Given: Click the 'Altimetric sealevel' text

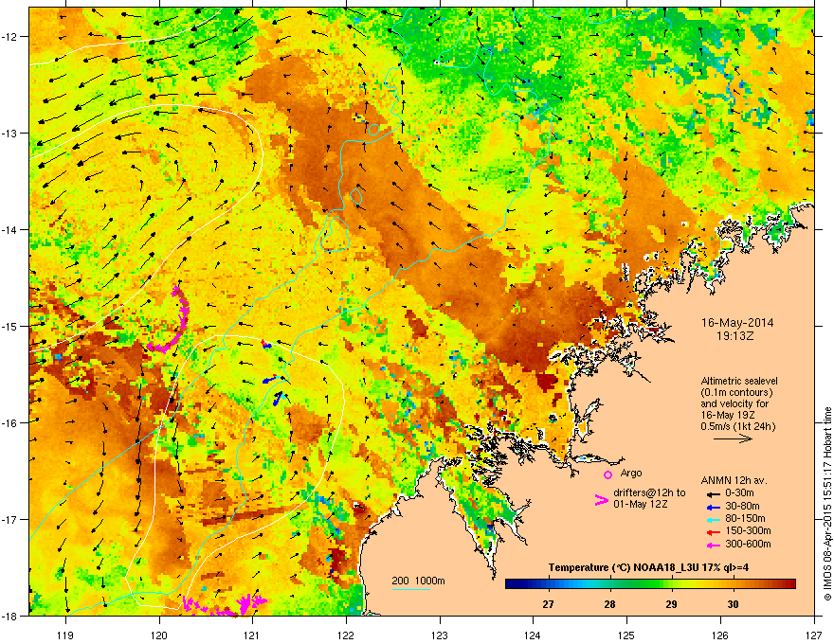Looking at the screenshot, I should pos(739,381).
